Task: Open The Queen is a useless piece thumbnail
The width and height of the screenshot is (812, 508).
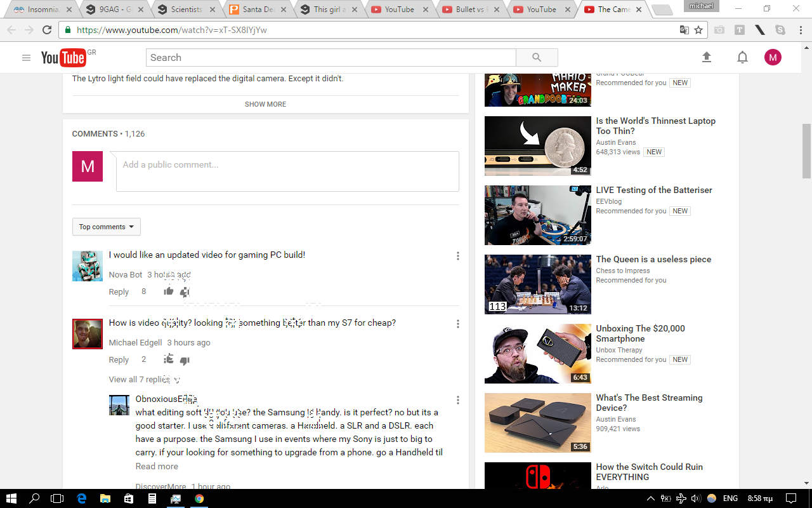Action: 538,284
